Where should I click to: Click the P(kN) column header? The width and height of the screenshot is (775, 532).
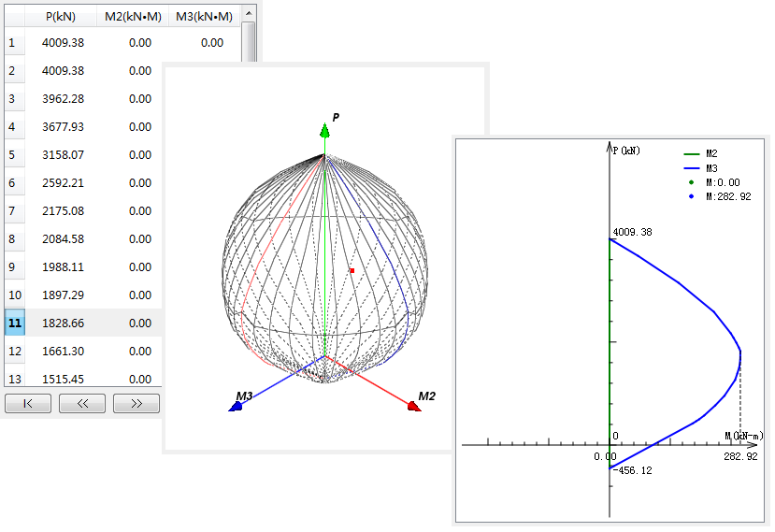[x=64, y=16]
